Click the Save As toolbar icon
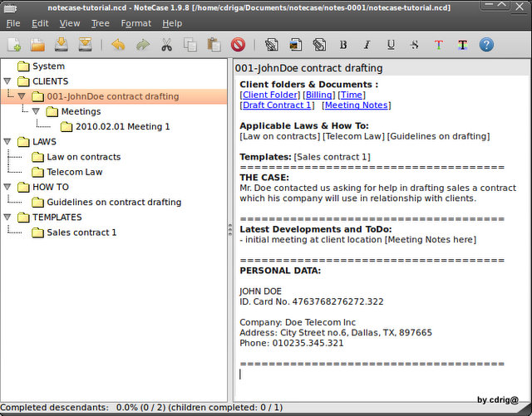This screenshot has width=532, height=416. tap(85, 45)
